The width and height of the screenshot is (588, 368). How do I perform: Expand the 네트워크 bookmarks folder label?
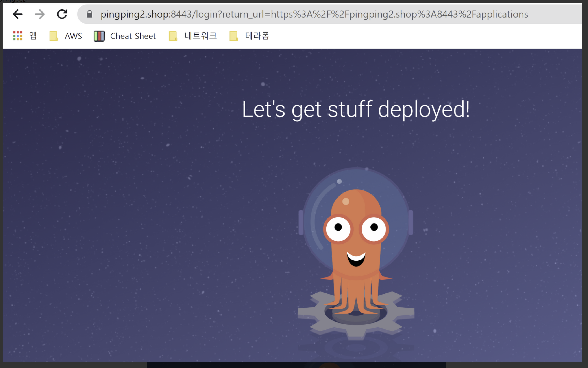201,36
